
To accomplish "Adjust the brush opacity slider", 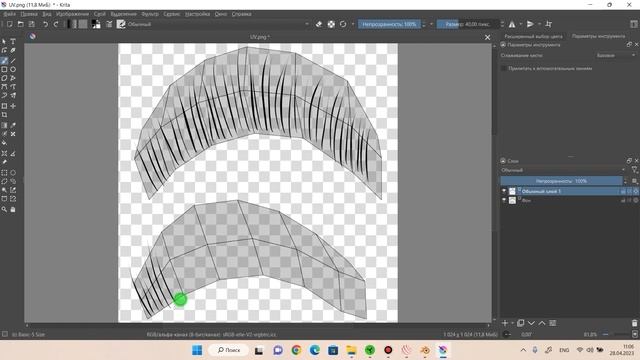I will (389, 24).
